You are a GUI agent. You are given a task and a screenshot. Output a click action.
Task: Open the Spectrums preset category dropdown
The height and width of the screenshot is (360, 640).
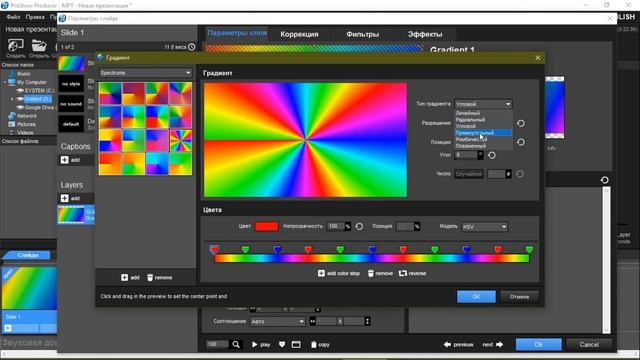pos(145,73)
